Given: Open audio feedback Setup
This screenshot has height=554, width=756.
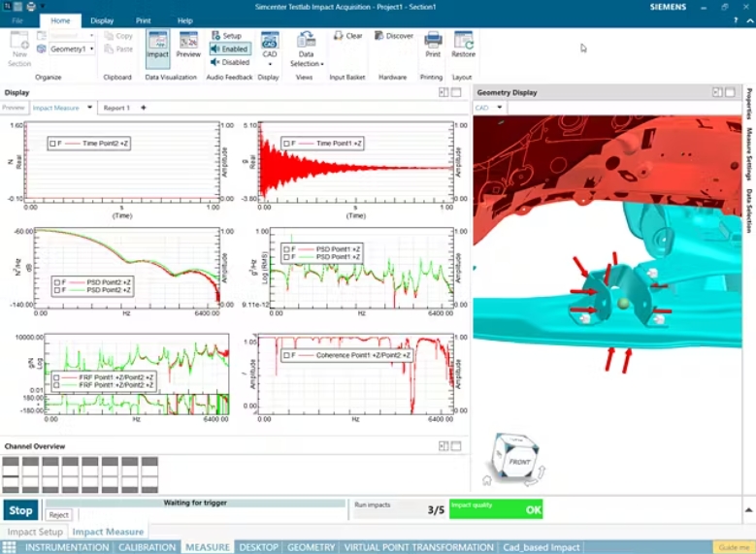Looking at the screenshot, I should click(226, 36).
